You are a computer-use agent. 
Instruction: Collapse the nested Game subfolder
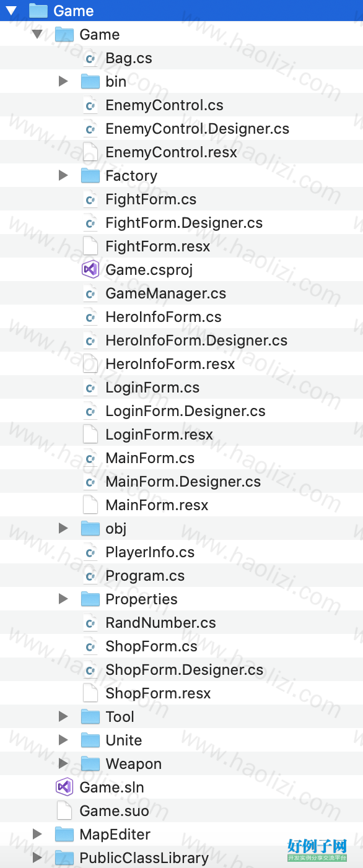point(37,34)
